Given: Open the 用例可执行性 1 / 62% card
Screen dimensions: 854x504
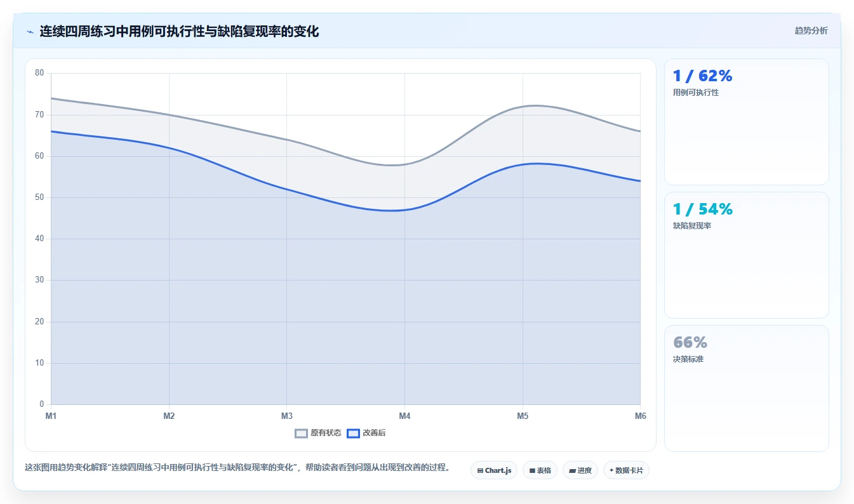Looking at the screenshot, I should [746, 122].
